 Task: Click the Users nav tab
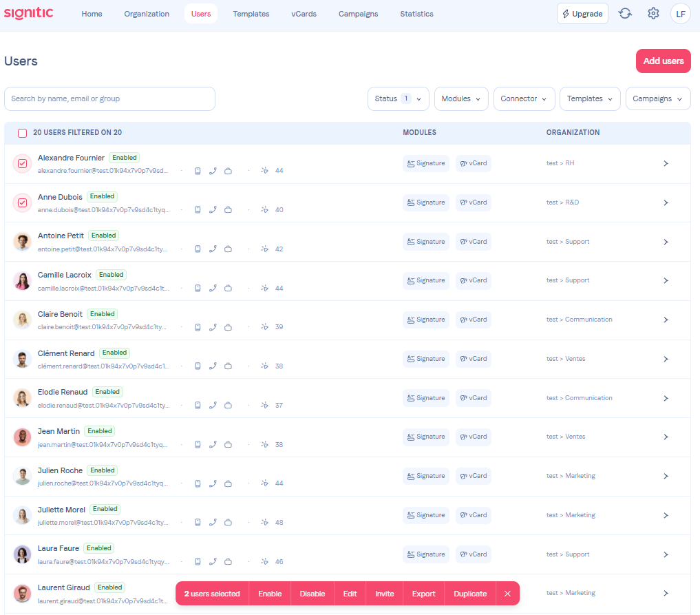coord(201,14)
